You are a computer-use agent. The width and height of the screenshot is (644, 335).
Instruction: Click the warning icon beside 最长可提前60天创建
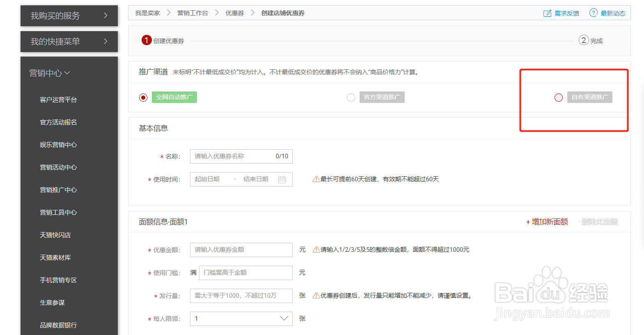pos(316,179)
